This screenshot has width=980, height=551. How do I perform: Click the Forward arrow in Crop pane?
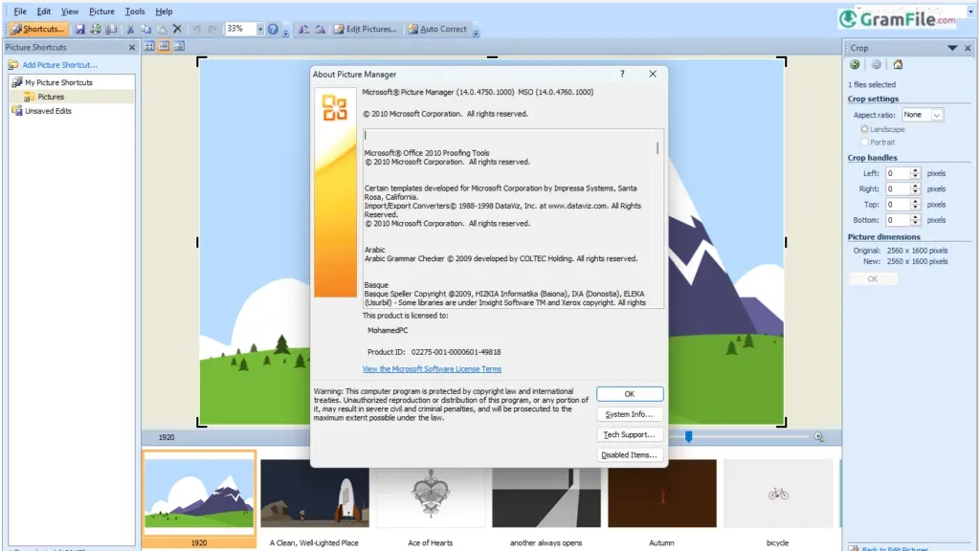[x=877, y=64]
